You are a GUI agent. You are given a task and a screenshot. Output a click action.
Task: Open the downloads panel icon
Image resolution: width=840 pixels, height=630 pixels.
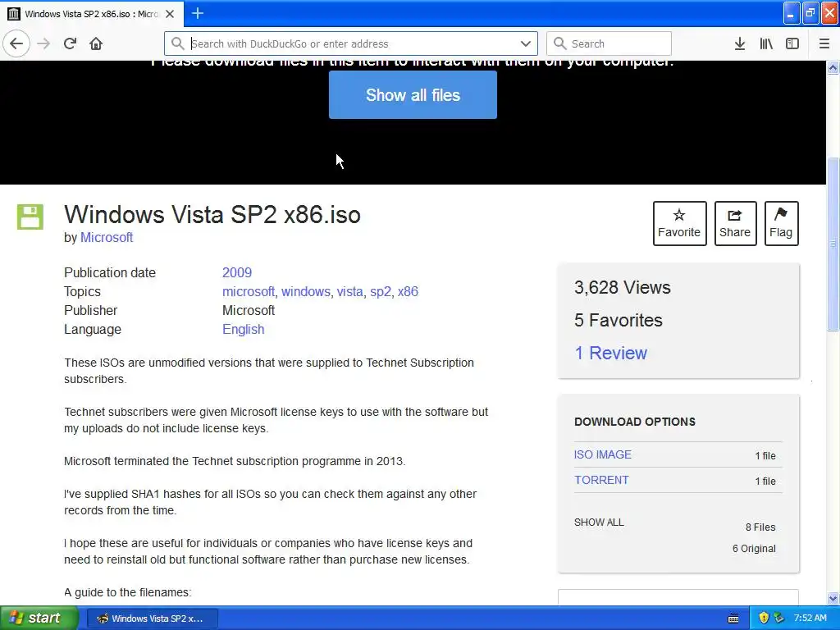[740, 43]
